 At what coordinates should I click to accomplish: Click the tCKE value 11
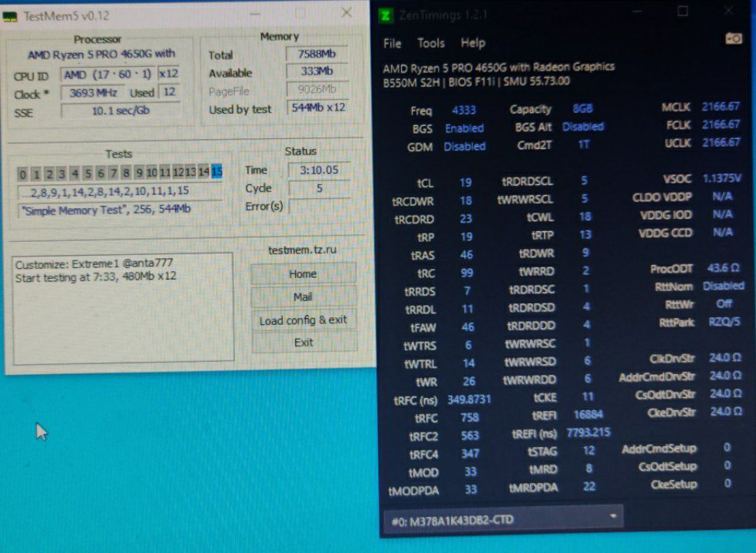tap(588, 397)
